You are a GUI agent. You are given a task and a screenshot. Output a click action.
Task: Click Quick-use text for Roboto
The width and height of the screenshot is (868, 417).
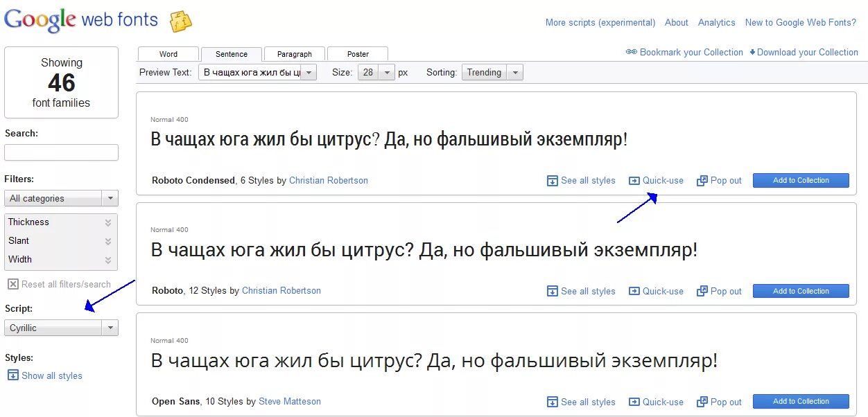click(x=663, y=292)
